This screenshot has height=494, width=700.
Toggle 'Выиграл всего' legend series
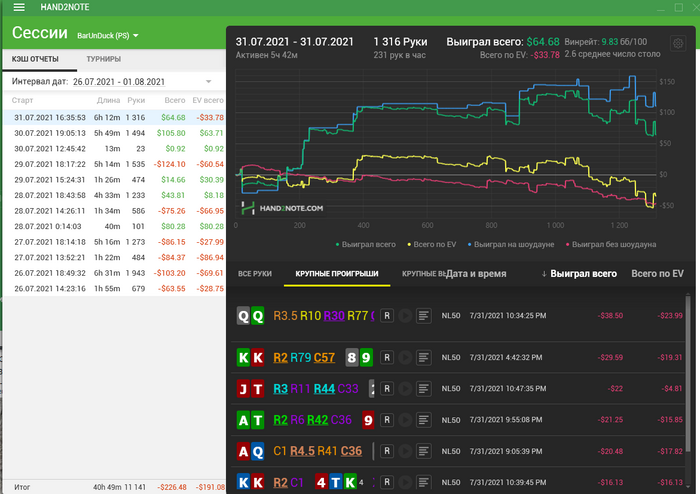point(366,245)
